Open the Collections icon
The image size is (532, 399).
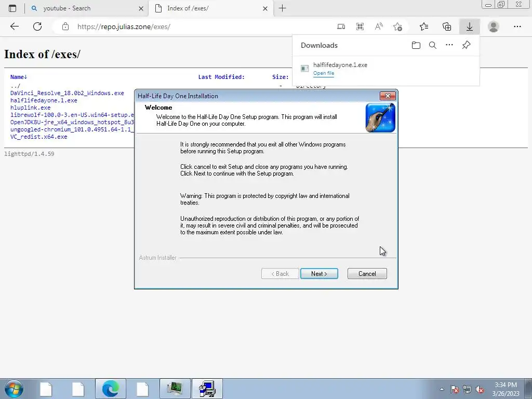[x=447, y=26]
